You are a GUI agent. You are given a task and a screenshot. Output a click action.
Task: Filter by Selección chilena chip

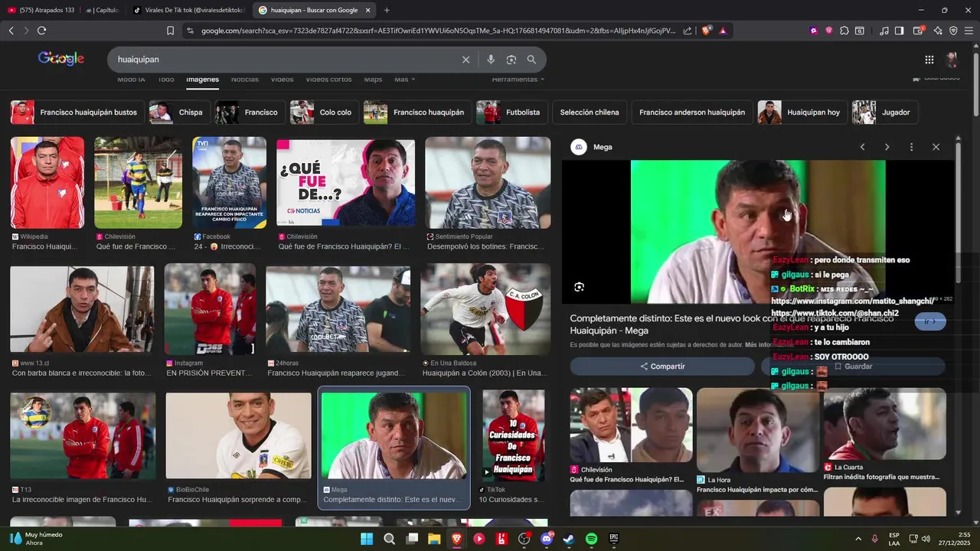tap(589, 112)
